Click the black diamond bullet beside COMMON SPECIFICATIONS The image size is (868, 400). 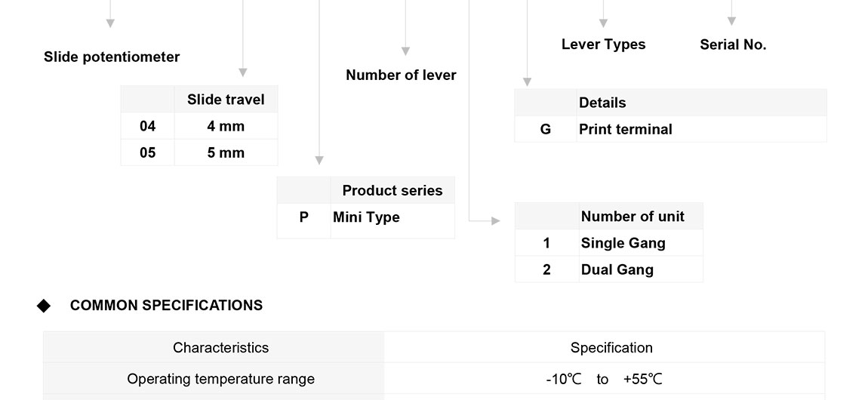[44, 306]
